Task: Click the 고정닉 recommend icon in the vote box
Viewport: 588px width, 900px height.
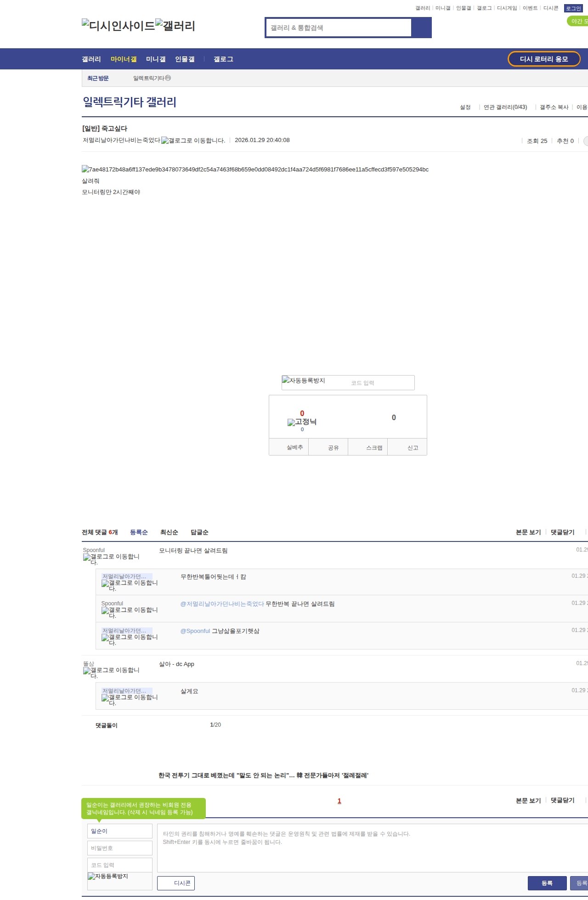Action: pyautogui.click(x=302, y=422)
